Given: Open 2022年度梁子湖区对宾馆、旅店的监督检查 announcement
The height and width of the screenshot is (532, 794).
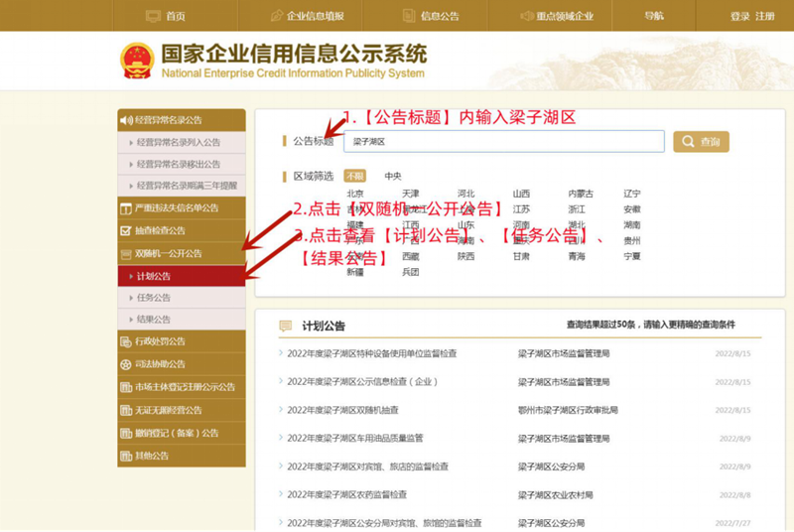Looking at the screenshot, I should pyautogui.click(x=367, y=466).
